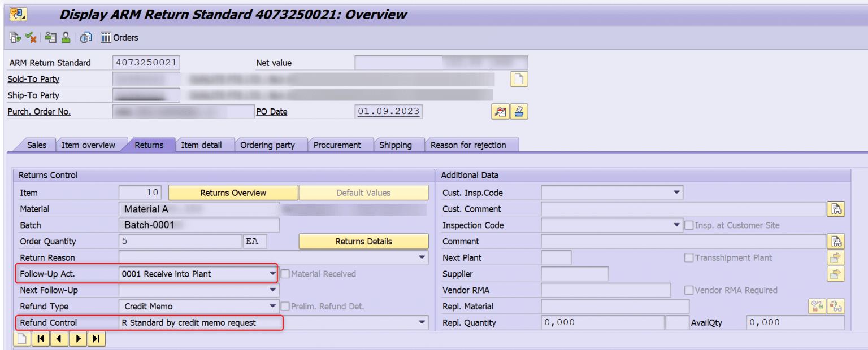This screenshot has height=350, width=868.
Task: Click the green person partner icon
Action: point(66,37)
